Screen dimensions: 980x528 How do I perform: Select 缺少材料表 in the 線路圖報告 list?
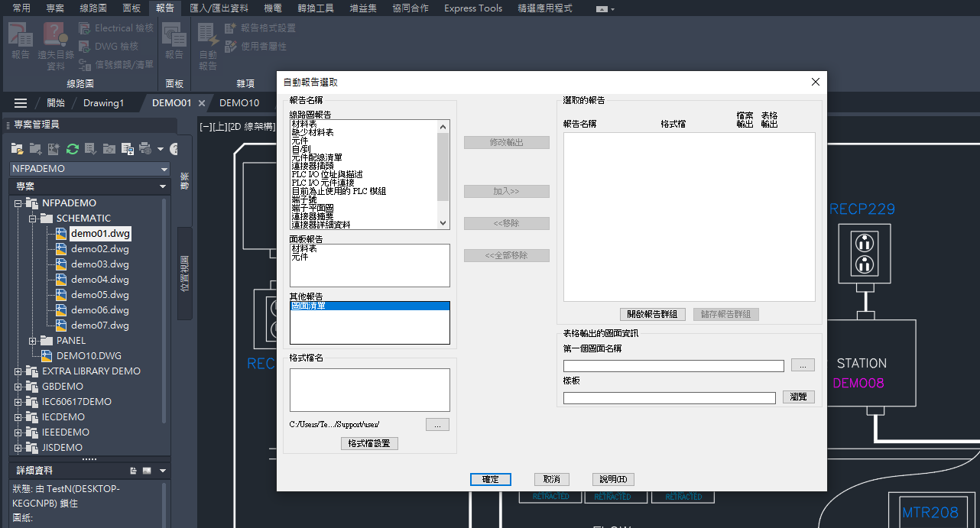[x=313, y=132]
